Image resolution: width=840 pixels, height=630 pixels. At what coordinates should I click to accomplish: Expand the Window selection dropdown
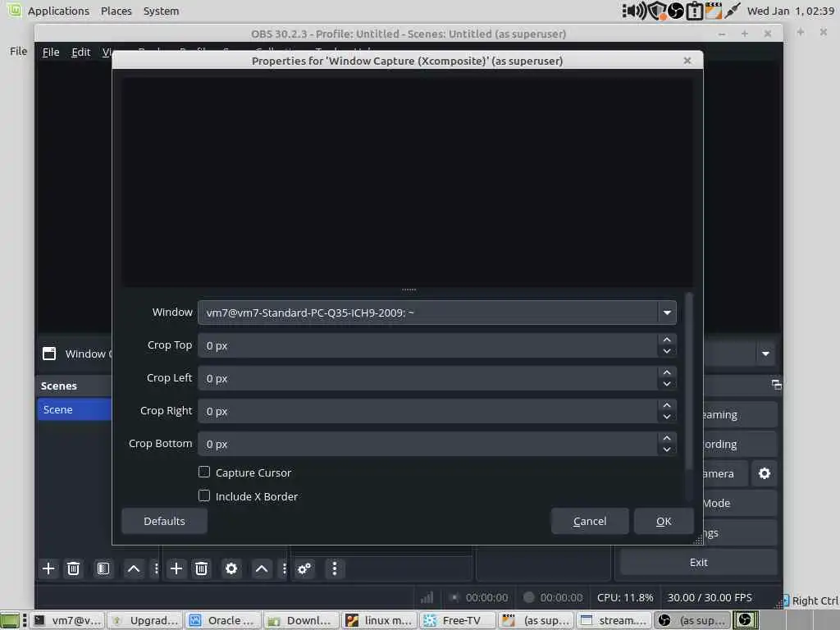point(667,313)
